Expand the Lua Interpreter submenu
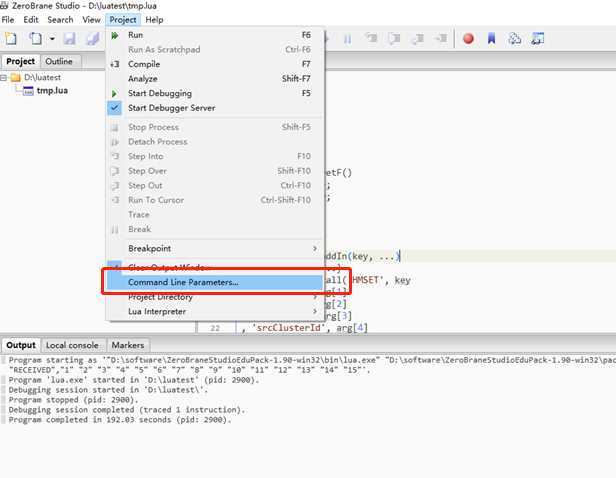This screenshot has width=616, height=478. [x=215, y=311]
